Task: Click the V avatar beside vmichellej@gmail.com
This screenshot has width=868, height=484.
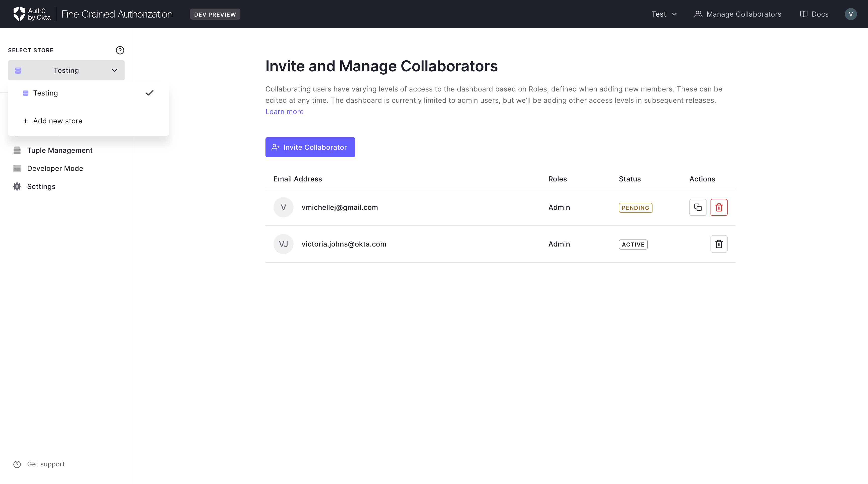Action: coord(283,208)
